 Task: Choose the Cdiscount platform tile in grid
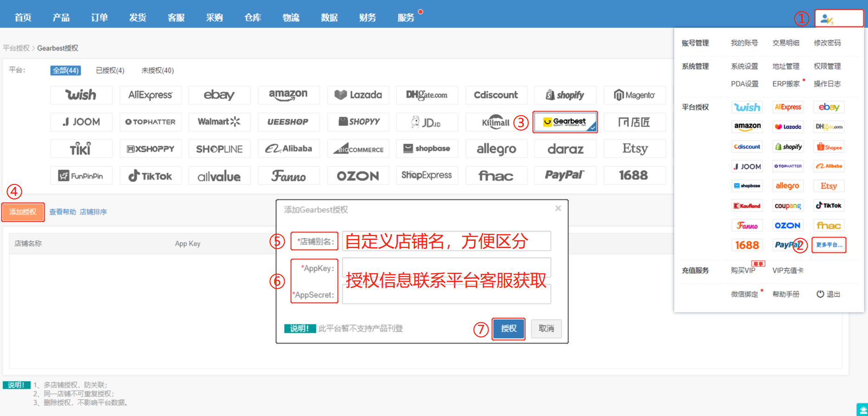point(496,95)
